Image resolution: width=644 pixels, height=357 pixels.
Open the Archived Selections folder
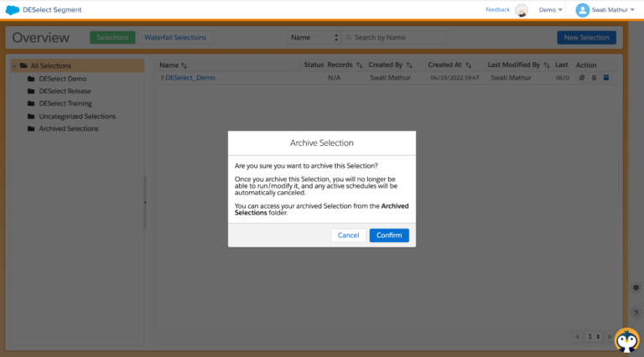69,128
